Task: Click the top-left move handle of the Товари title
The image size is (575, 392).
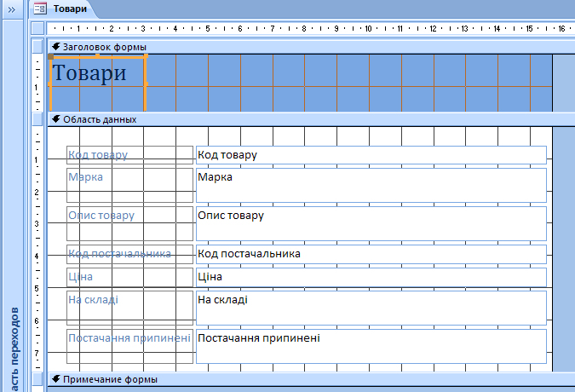Action: (x=50, y=57)
